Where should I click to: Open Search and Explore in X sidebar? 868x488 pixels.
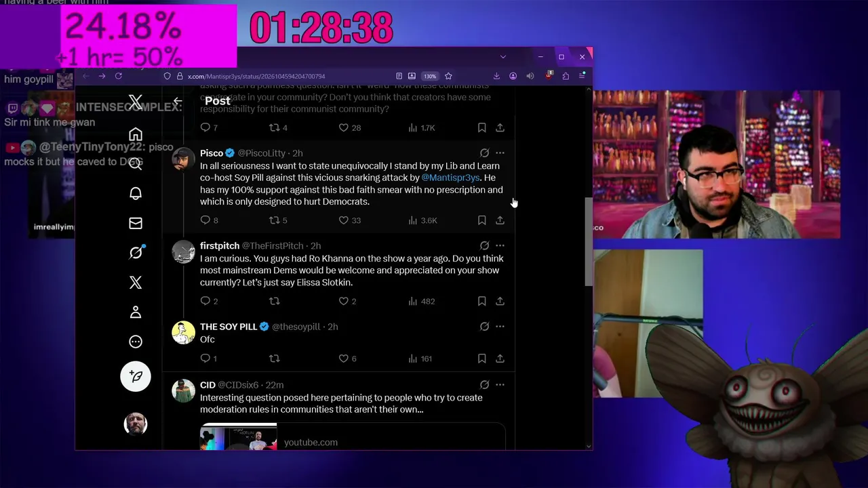[x=136, y=163]
